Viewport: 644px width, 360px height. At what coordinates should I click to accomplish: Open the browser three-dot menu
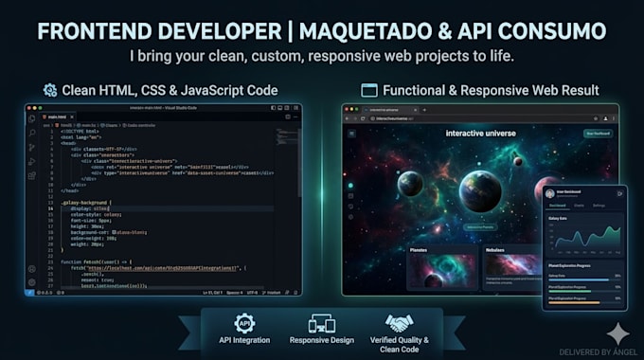click(x=614, y=118)
